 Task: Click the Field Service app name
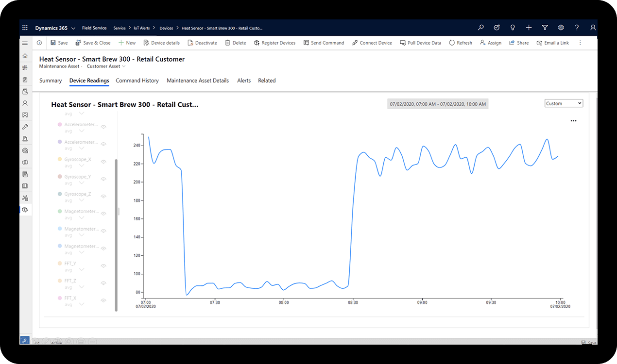click(x=94, y=28)
